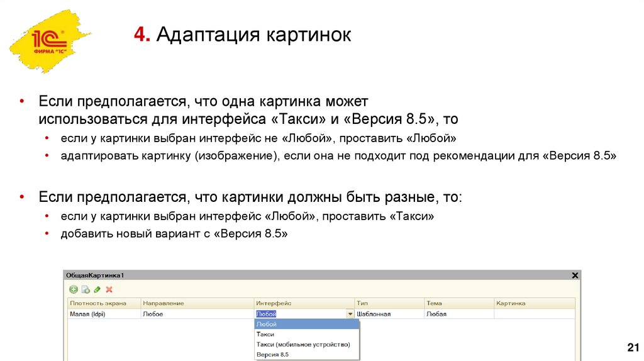Viewport: 644px width, 361px height.
Task: Click the red X delete toolbar icon
Action: click(109, 289)
